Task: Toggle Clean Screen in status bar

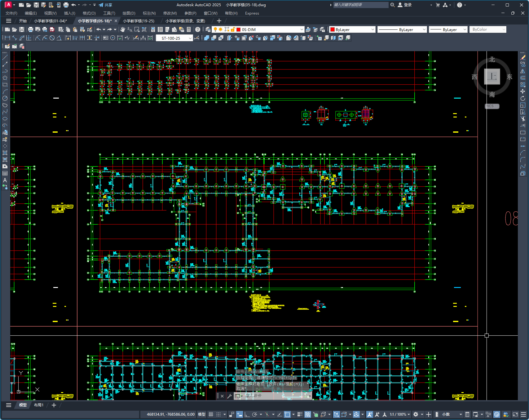Action: (x=515, y=414)
